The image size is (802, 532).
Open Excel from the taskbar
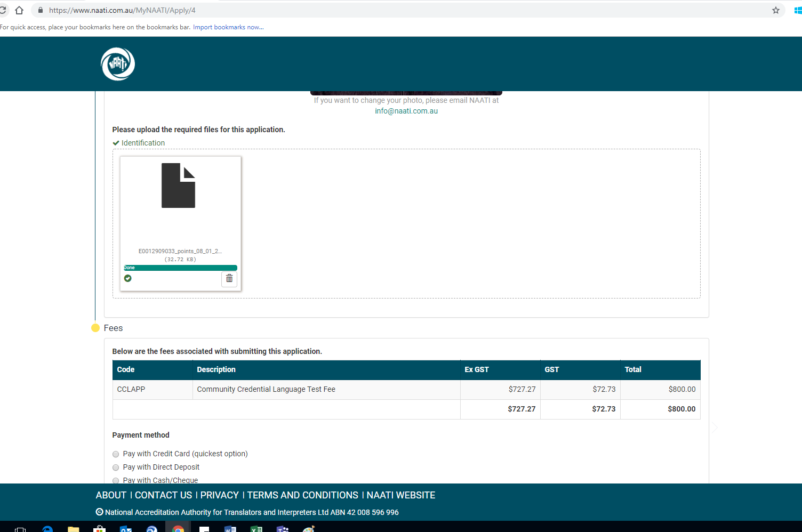(256, 529)
